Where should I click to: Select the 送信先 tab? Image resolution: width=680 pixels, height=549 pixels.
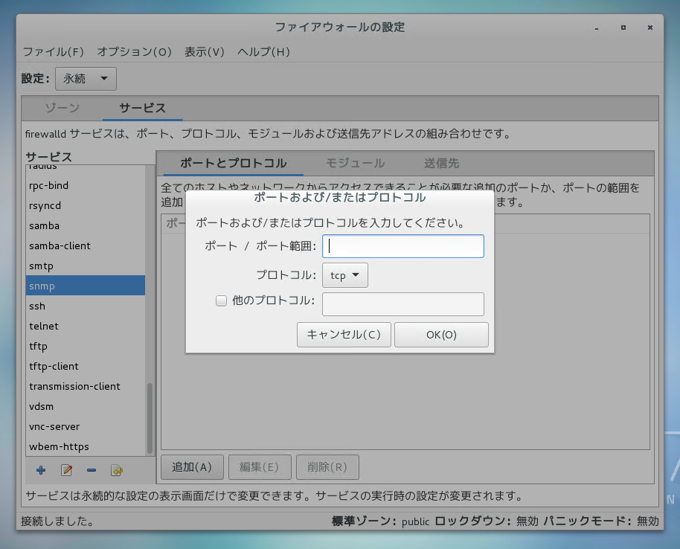[x=441, y=163]
